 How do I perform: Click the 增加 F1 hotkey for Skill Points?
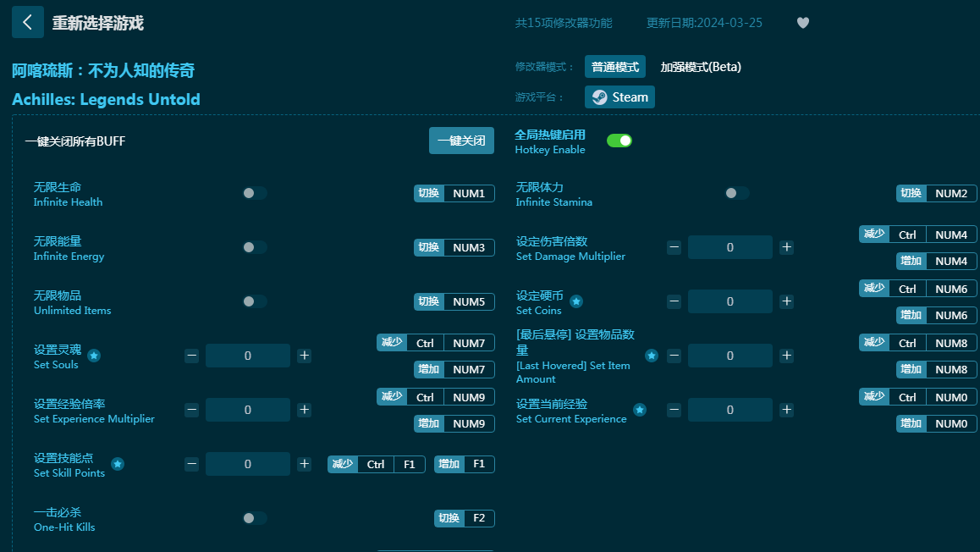[465, 464]
